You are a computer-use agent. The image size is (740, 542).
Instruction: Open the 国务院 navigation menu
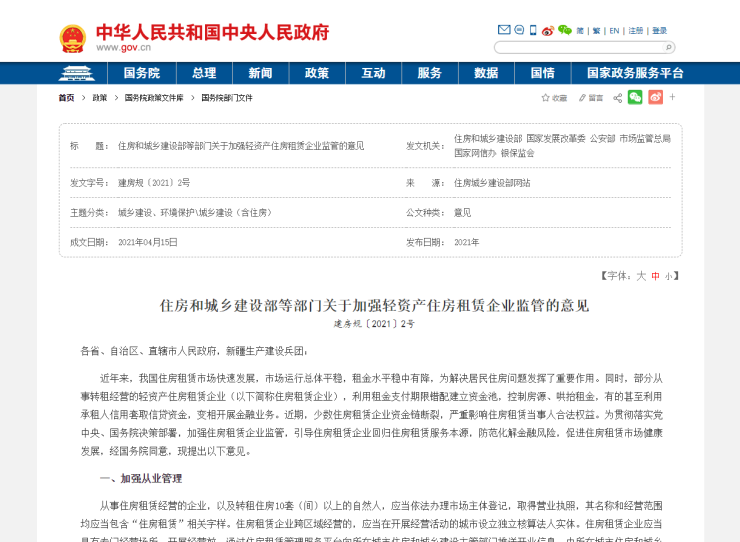(x=141, y=73)
